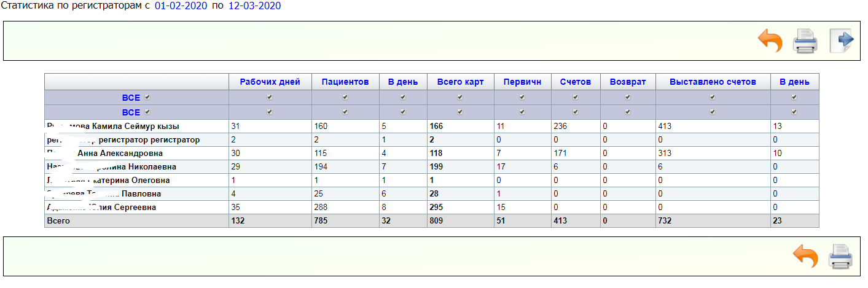This screenshot has width=868, height=288.
Task: Click the Выставлено счетов column header
Action: click(713, 82)
